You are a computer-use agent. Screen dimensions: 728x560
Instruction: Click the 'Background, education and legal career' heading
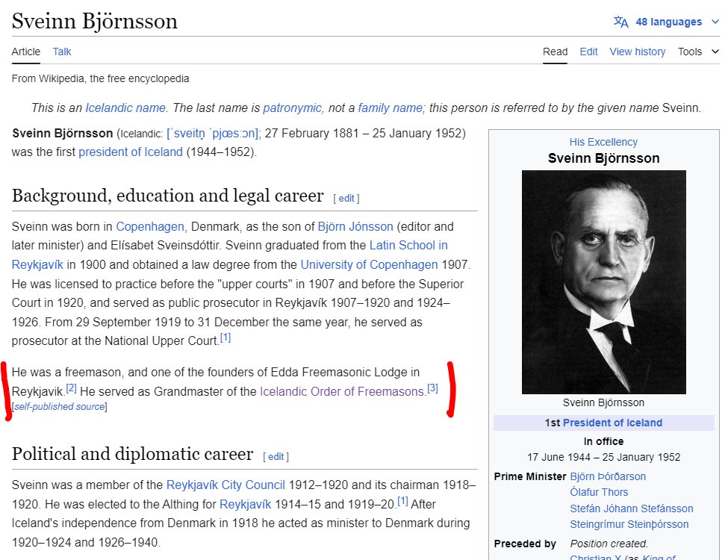click(167, 196)
